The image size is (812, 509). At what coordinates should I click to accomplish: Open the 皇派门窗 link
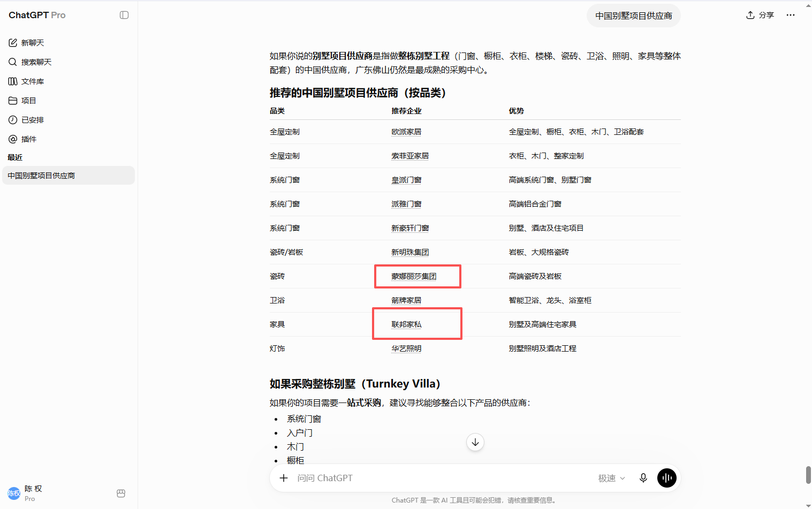point(406,180)
